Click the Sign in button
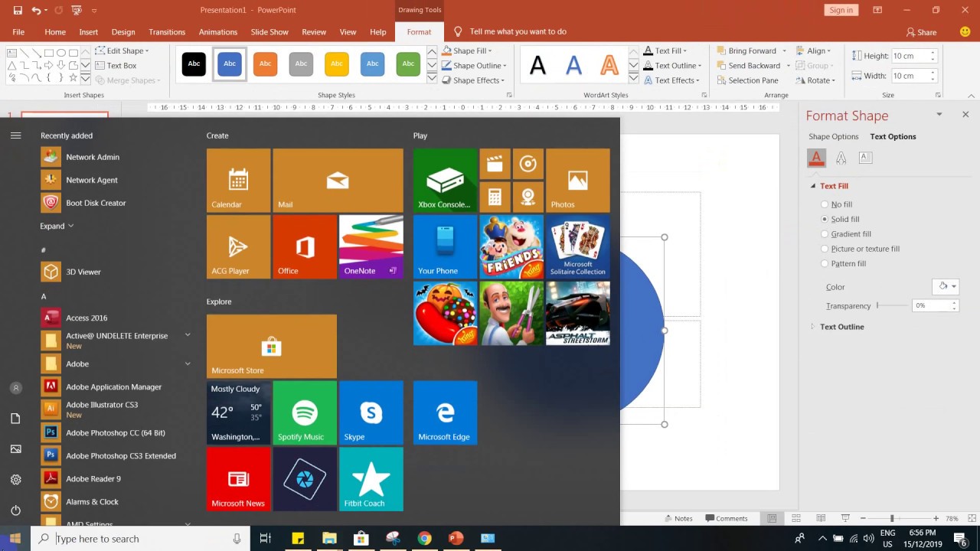The image size is (980, 551). pos(841,10)
